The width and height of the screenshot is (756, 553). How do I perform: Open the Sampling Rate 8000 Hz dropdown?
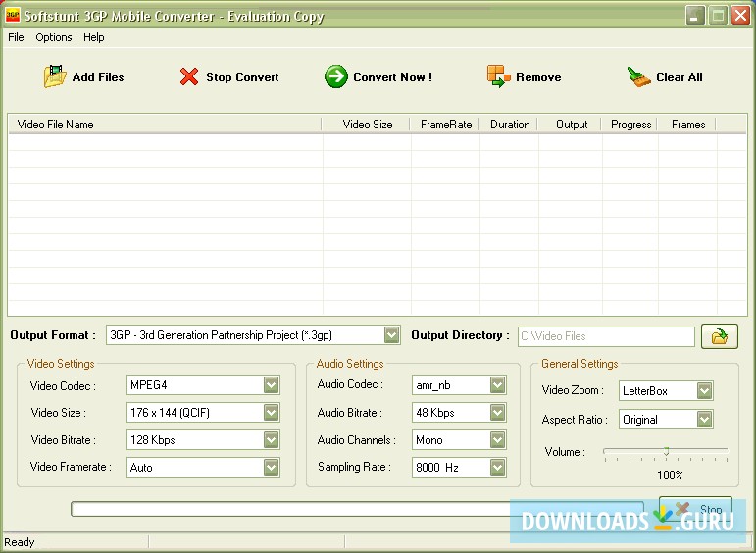coord(498,467)
